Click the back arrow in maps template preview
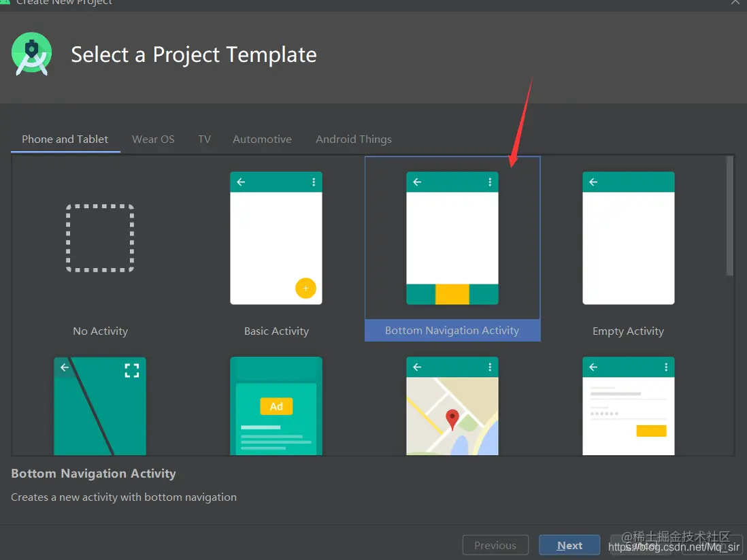This screenshot has width=747, height=560. pos(417,367)
